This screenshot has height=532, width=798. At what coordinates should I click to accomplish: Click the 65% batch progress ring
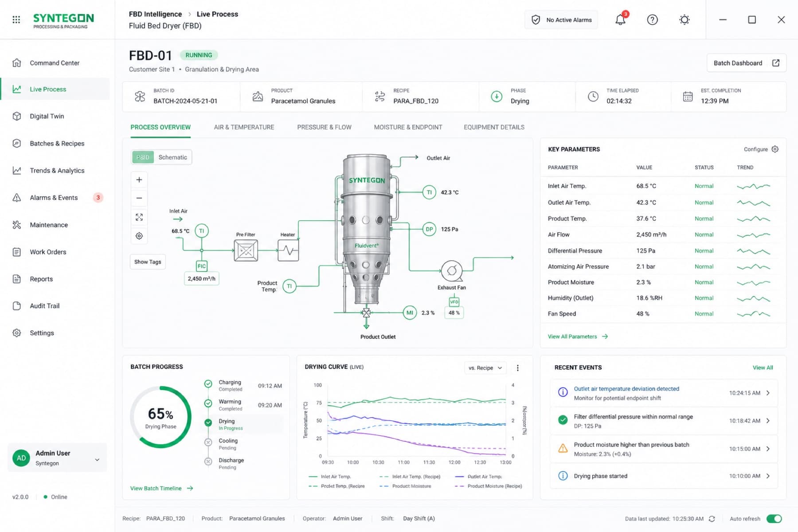click(x=160, y=417)
